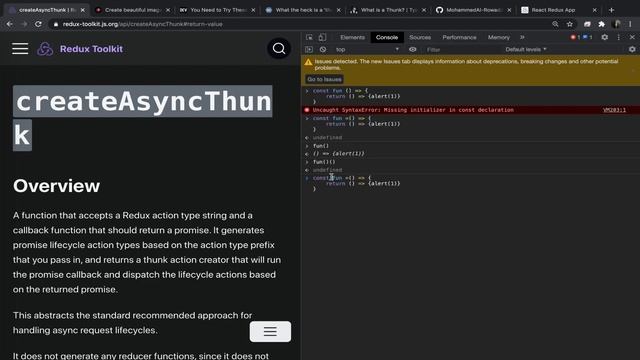Go back to the previous page
640x360 pixels.
(x=9, y=24)
